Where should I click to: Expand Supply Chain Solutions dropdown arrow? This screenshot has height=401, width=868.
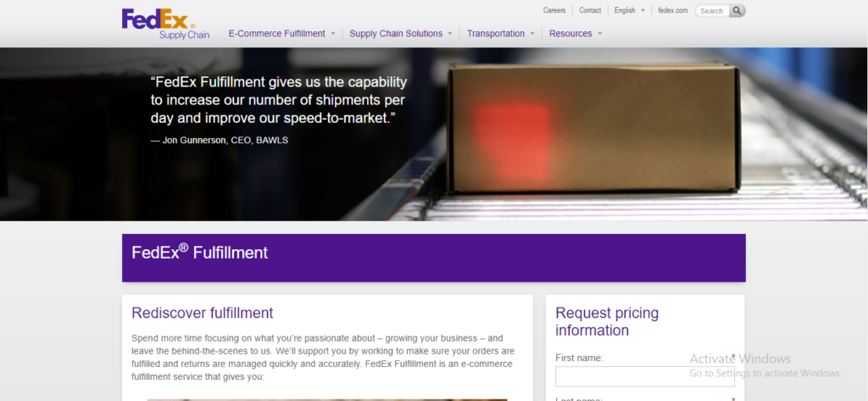tap(450, 34)
